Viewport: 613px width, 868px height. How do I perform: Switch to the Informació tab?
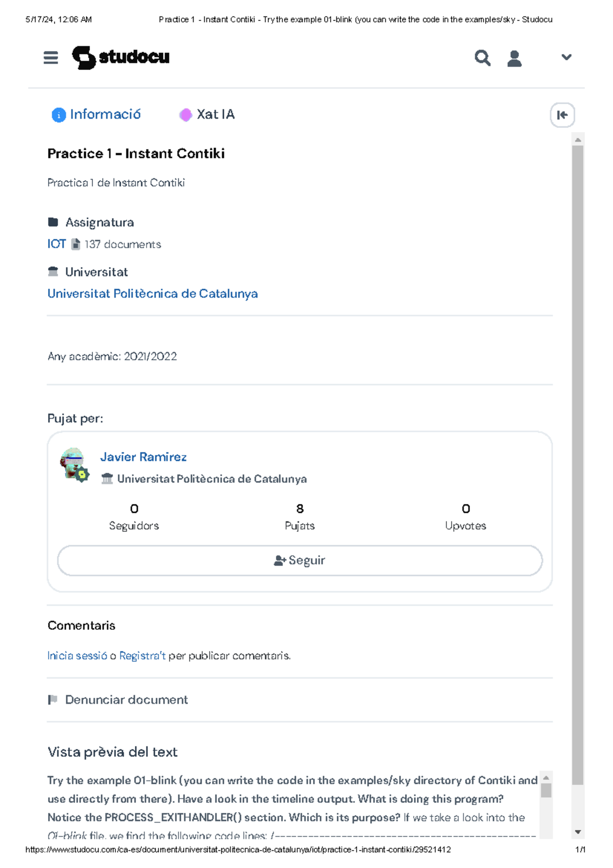(97, 115)
